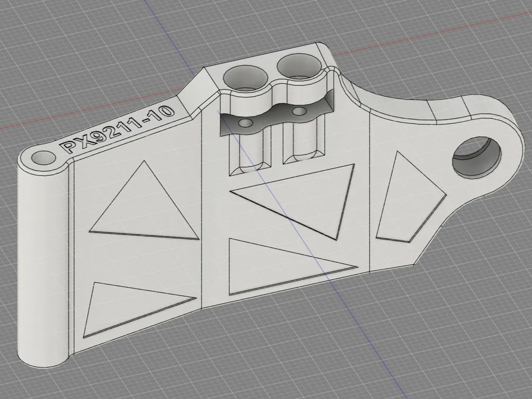Screen dimensions: 532x399
Task: Select the vertical cylinder face on left end
Action: point(40,266)
